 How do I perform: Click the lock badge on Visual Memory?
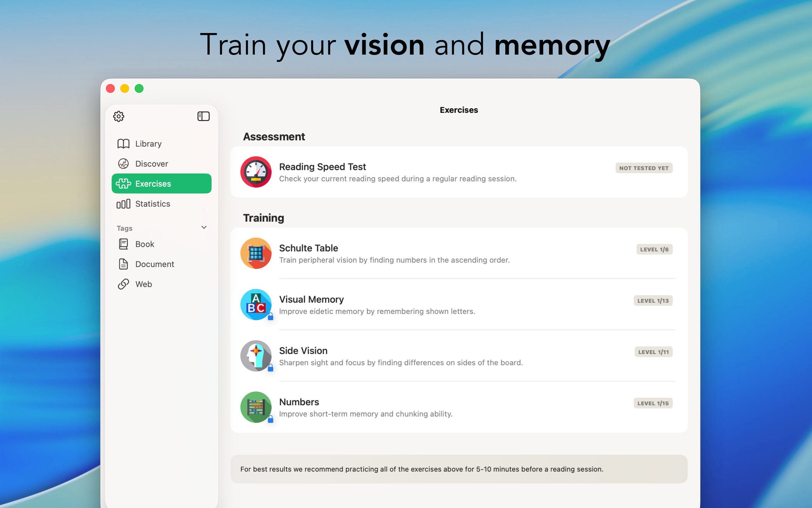[x=271, y=316]
